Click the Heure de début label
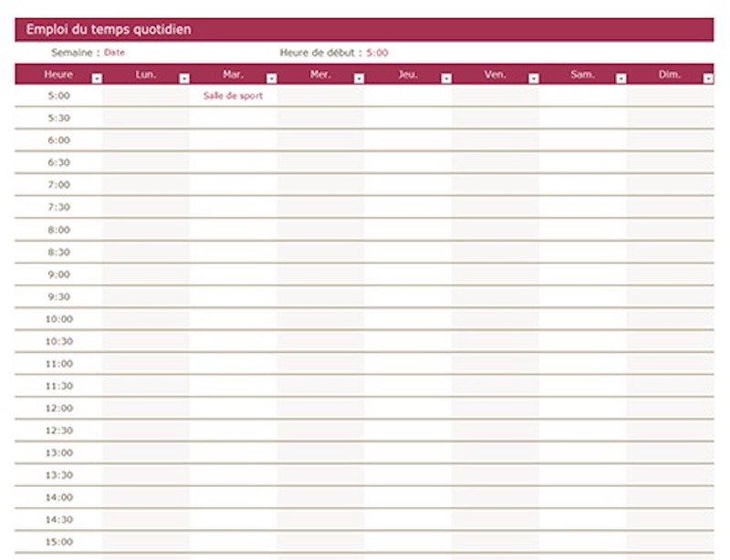This screenshot has width=730, height=560. (x=321, y=53)
